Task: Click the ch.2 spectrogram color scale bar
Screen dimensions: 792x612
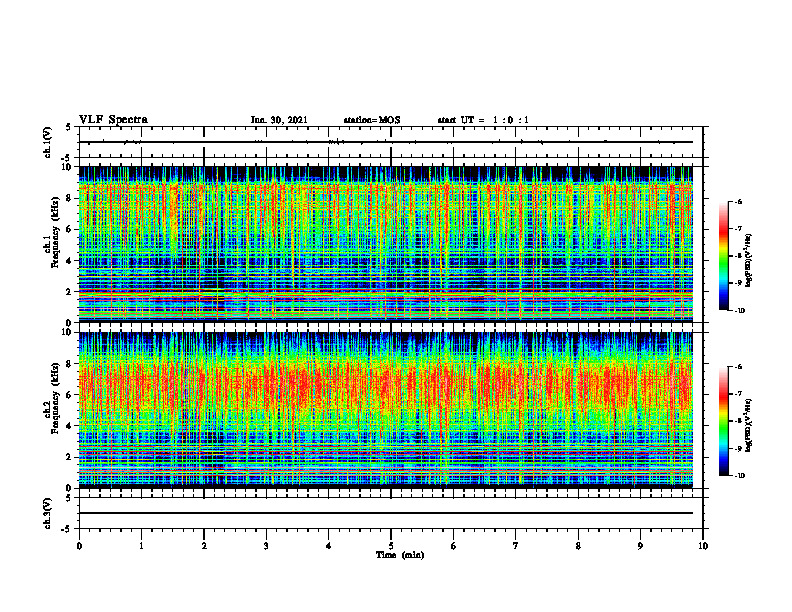Action: pos(723,421)
